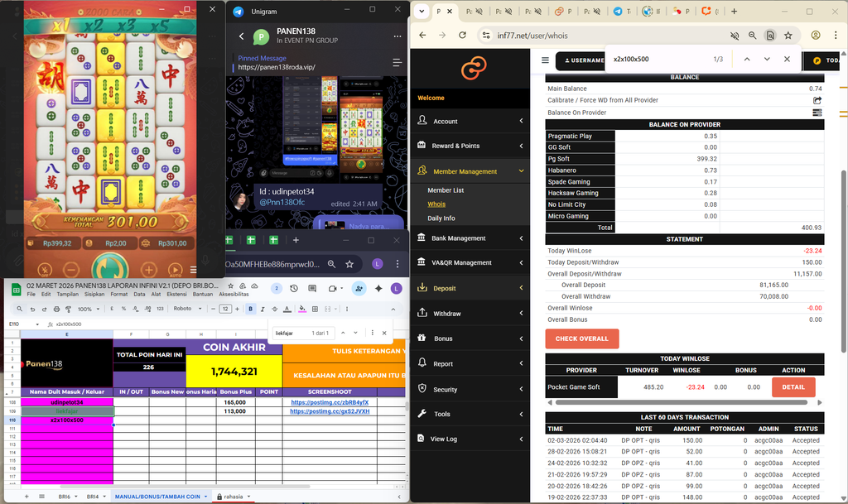
Task: Increase bet with plus button in game
Action: (149, 269)
